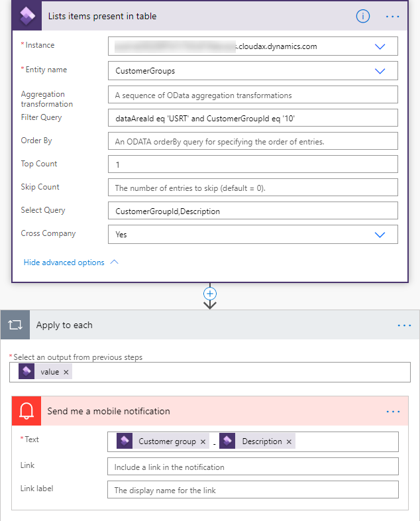Open ellipsis menu for Send me a mobile notification

click(x=393, y=412)
